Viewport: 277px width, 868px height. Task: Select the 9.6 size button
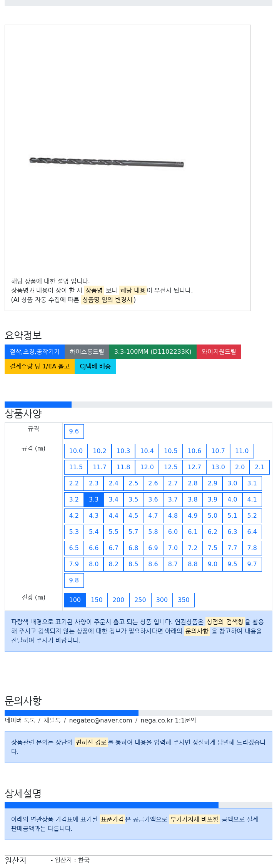[74, 431]
